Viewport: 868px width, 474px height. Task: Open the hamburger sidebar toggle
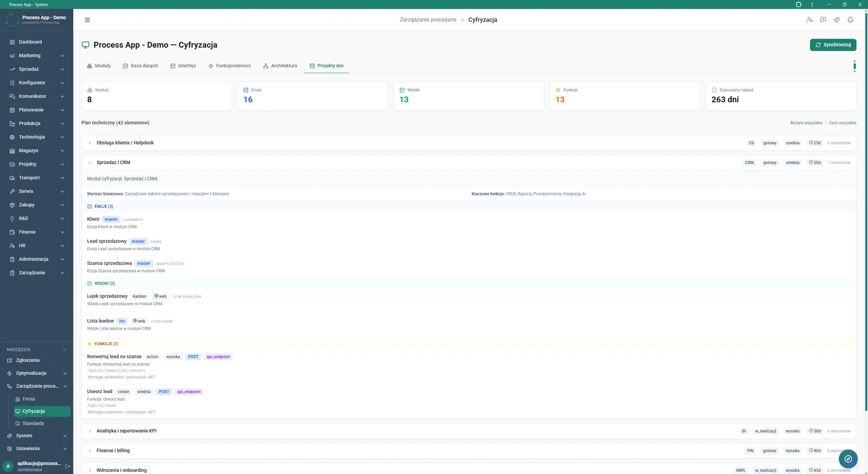click(87, 20)
